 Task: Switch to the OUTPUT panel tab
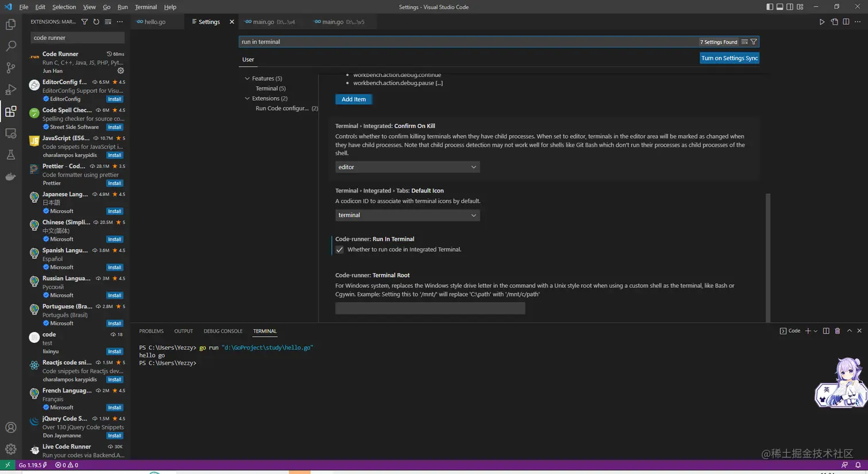click(184, 331)
